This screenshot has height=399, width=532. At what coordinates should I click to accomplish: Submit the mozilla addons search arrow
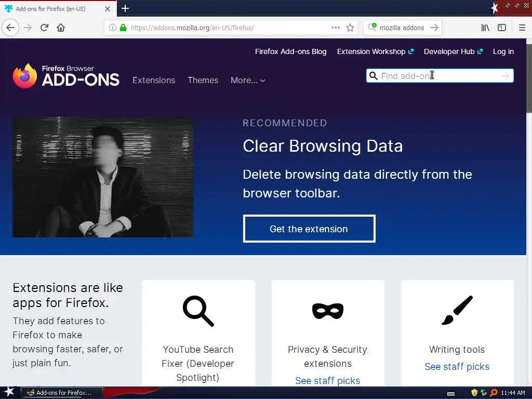coord(434,28)
